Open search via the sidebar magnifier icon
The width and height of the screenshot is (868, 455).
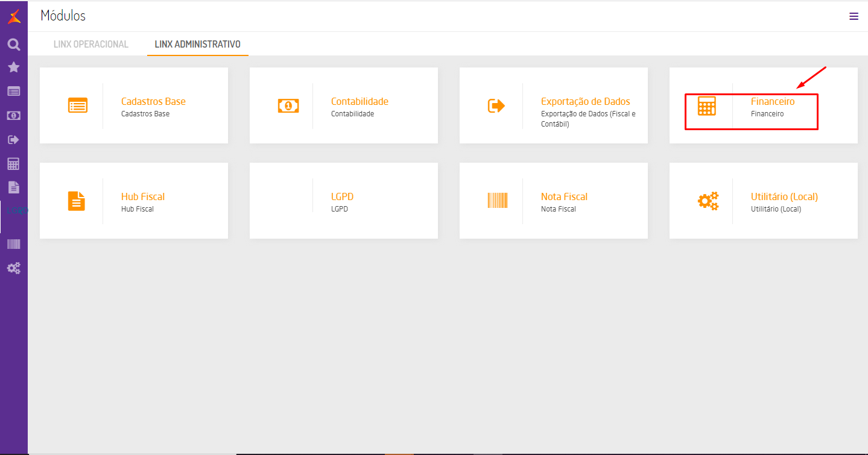(x=14, y=45)
